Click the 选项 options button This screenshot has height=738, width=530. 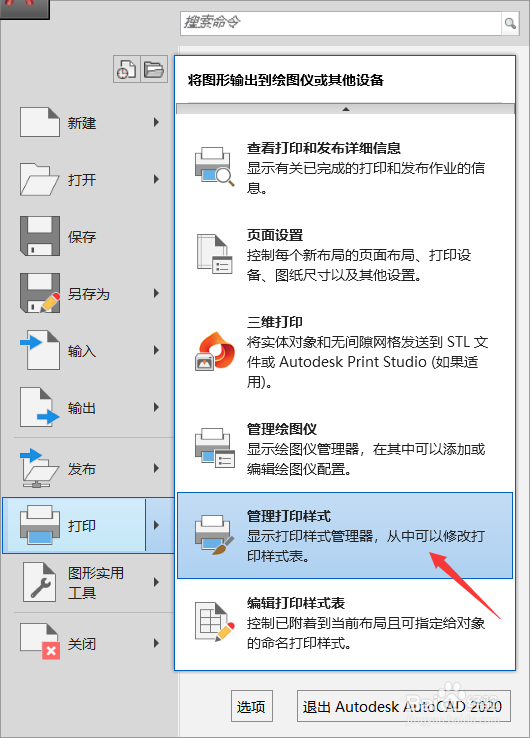pos(252,706)
